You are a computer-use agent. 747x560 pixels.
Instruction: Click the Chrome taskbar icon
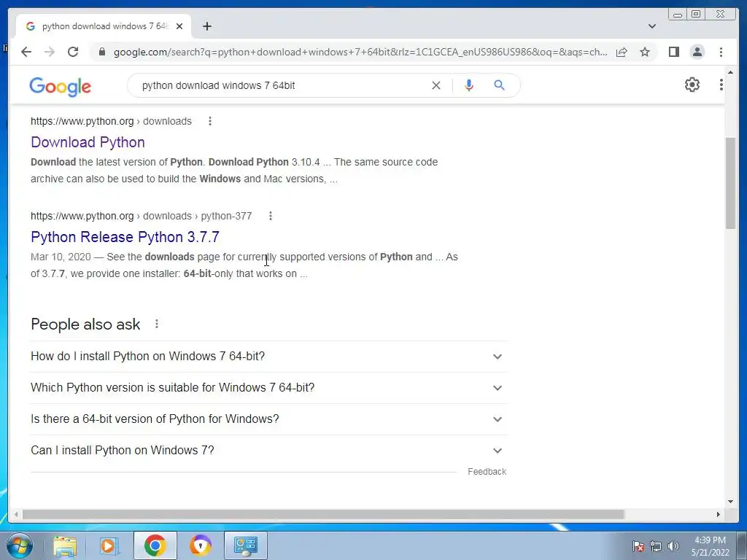click(x=155, y=545)
